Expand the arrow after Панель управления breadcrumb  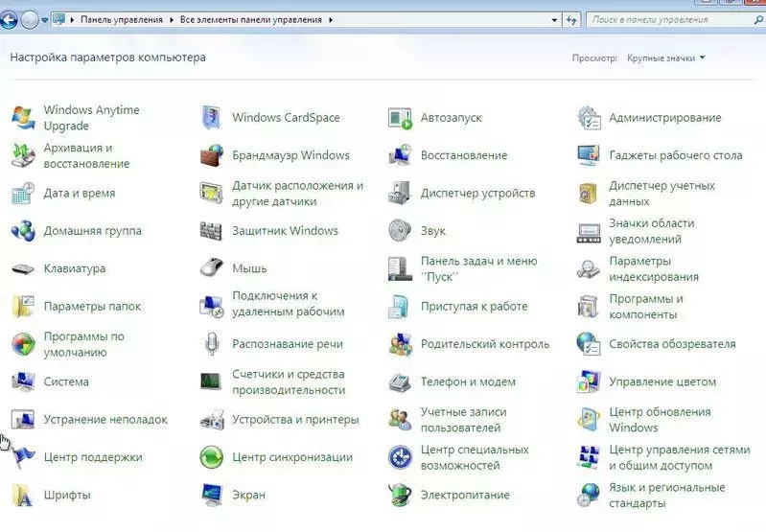[172, 20]
